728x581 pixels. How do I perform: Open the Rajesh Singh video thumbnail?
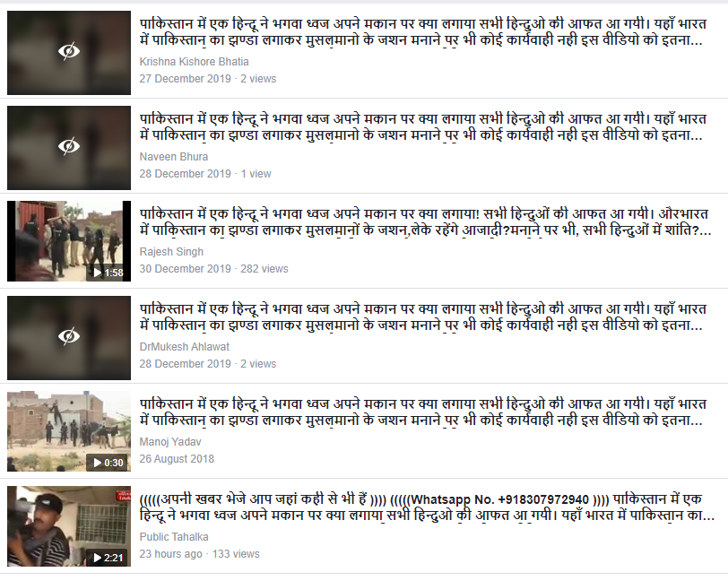[x=69, y=241]
